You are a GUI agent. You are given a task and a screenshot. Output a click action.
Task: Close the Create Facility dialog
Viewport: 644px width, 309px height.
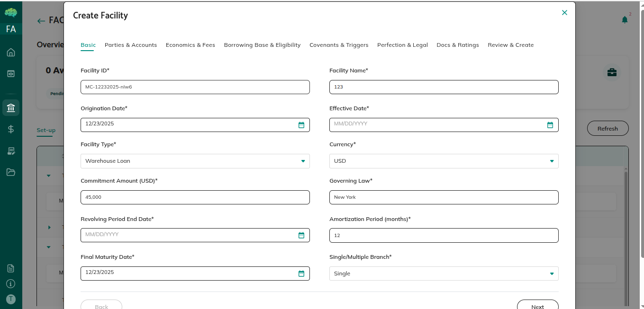point(564,13)
